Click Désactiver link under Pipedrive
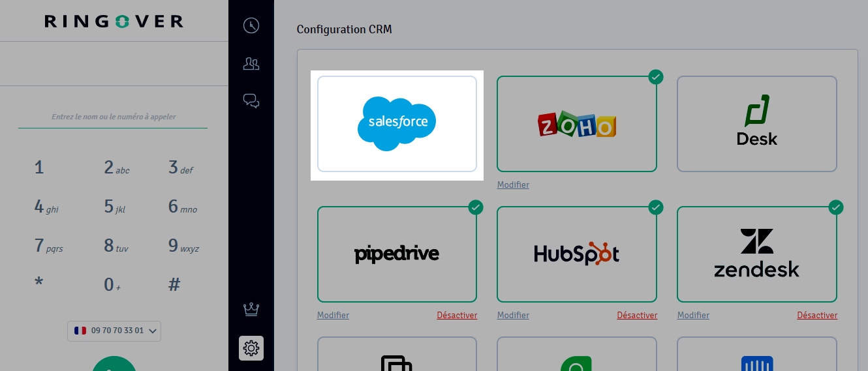 (457, 316)
